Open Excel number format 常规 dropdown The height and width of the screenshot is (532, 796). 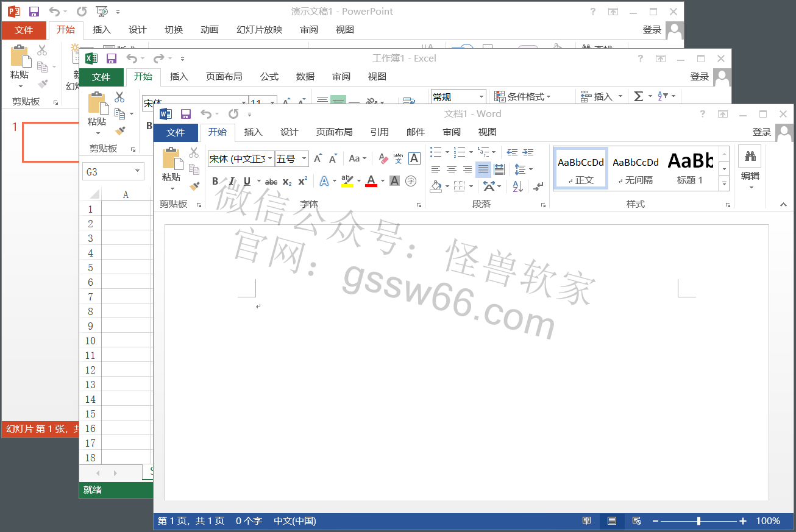point(481,96)
